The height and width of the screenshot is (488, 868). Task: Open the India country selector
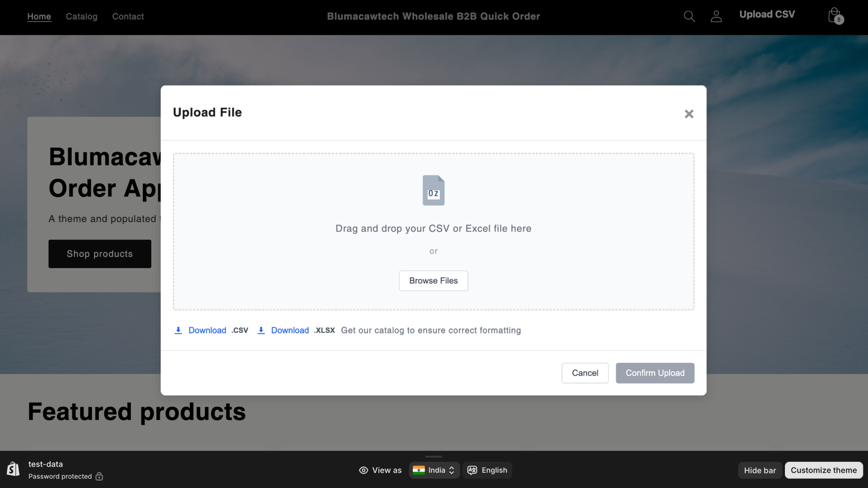434,470
